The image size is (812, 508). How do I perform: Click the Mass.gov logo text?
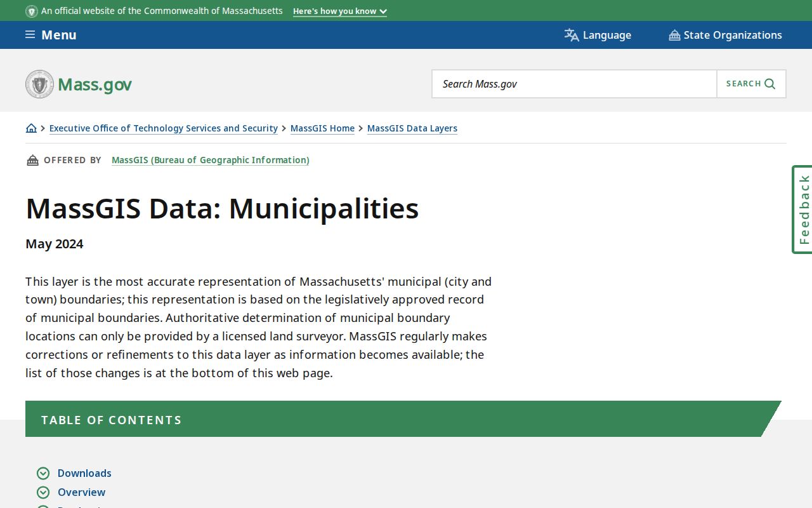click(95, 84)
